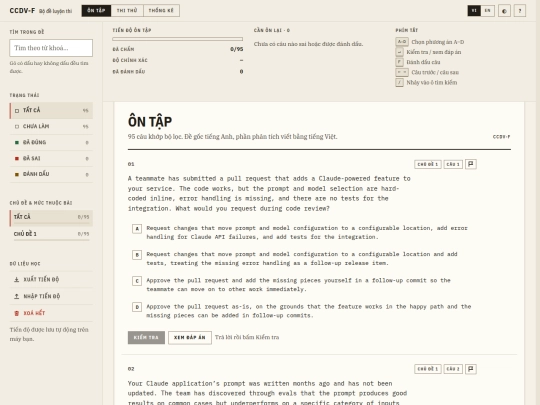This screenshot has height=405, width=540.
Task: Click the study progress bar
Action: tap(178, 39)
